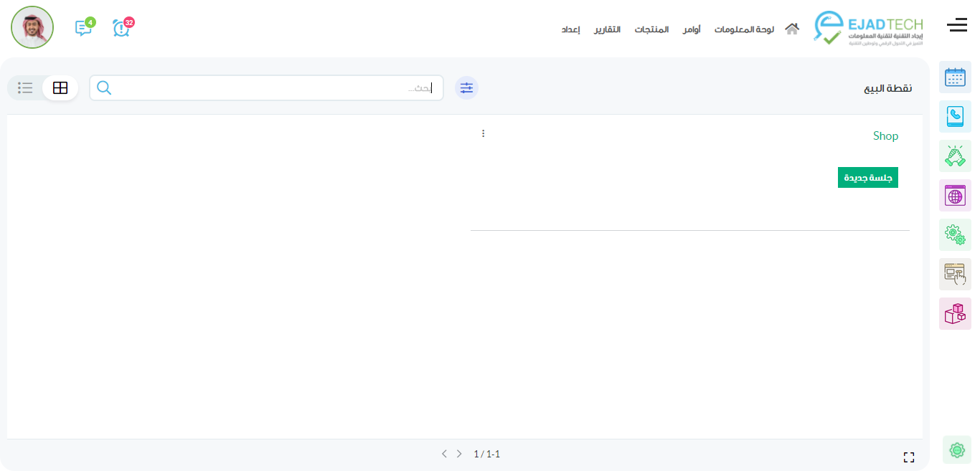
Task: Open the user profile avatar menu
Action: pos(32,27)
